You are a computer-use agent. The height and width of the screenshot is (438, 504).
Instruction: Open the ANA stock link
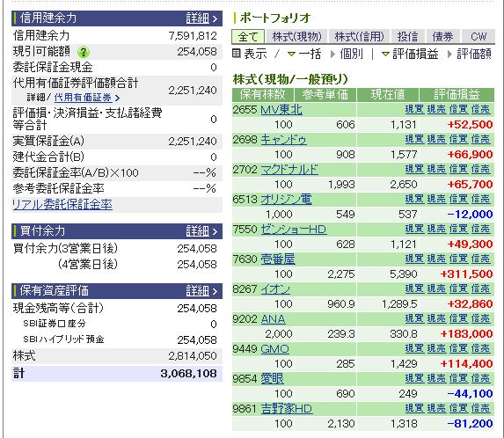click(273, 319)
